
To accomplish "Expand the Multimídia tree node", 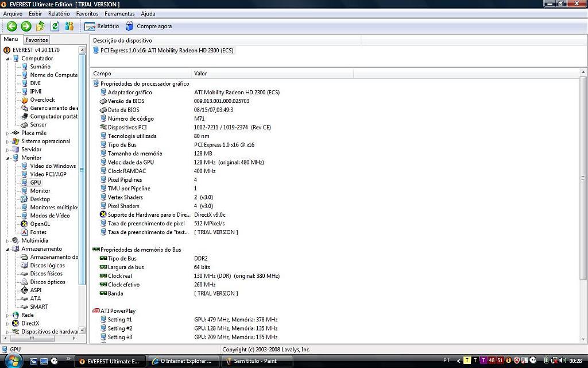I will [7, 241].
